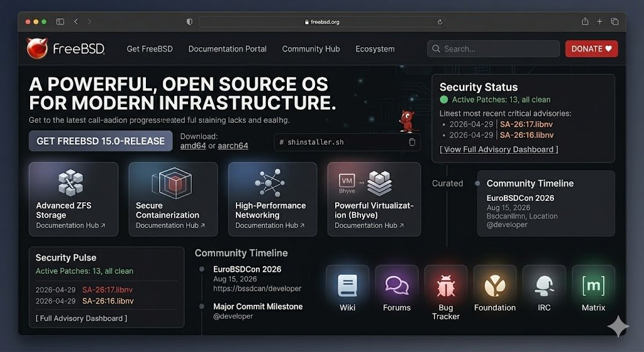Open Powerful Virtualization (Bhyve) Documentation Hub
644x352 pixels.
[x=369, y=225]
